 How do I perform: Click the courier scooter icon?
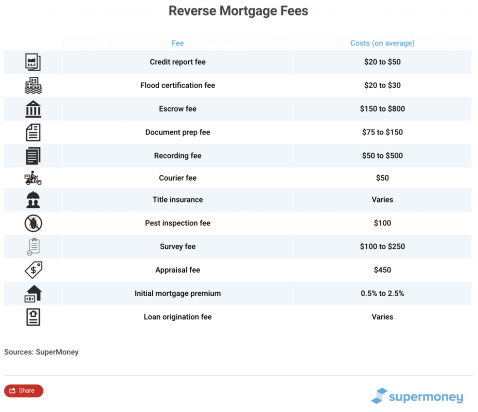coord(33,178)
